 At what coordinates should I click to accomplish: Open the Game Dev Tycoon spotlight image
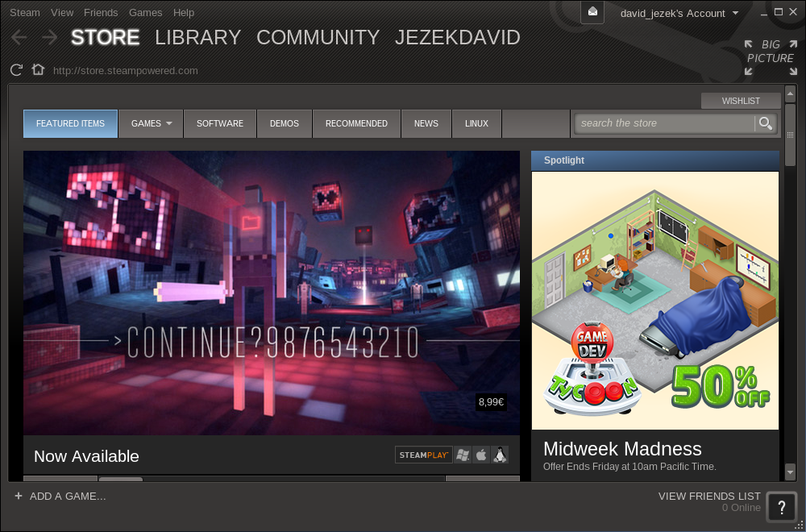pyautogui.click(x=654, y=301)
